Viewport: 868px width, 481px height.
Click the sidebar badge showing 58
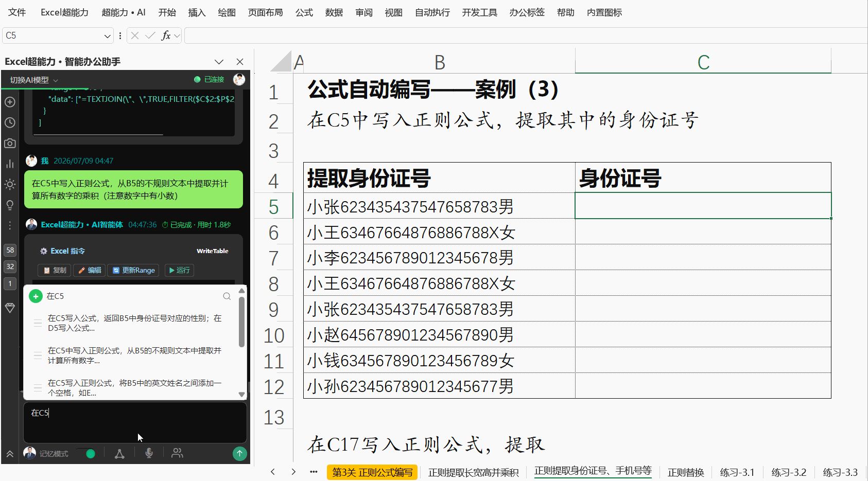(10, 250)
